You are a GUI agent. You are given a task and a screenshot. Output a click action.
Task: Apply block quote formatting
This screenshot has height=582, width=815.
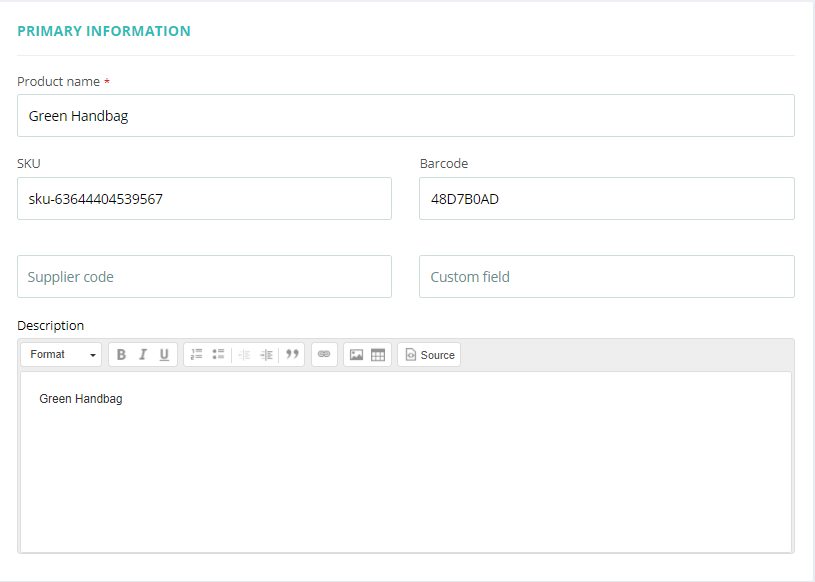292,354
